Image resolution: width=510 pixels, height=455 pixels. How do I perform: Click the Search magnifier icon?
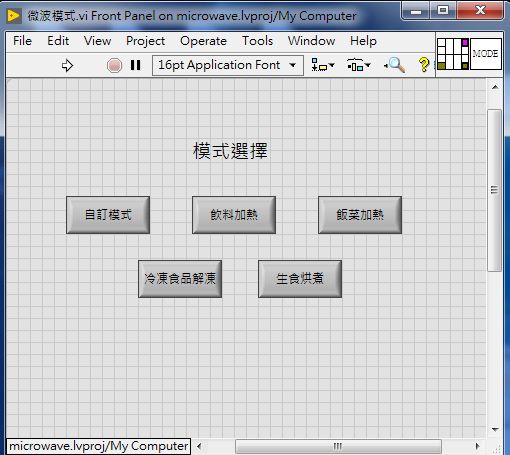tap(395, 65)
